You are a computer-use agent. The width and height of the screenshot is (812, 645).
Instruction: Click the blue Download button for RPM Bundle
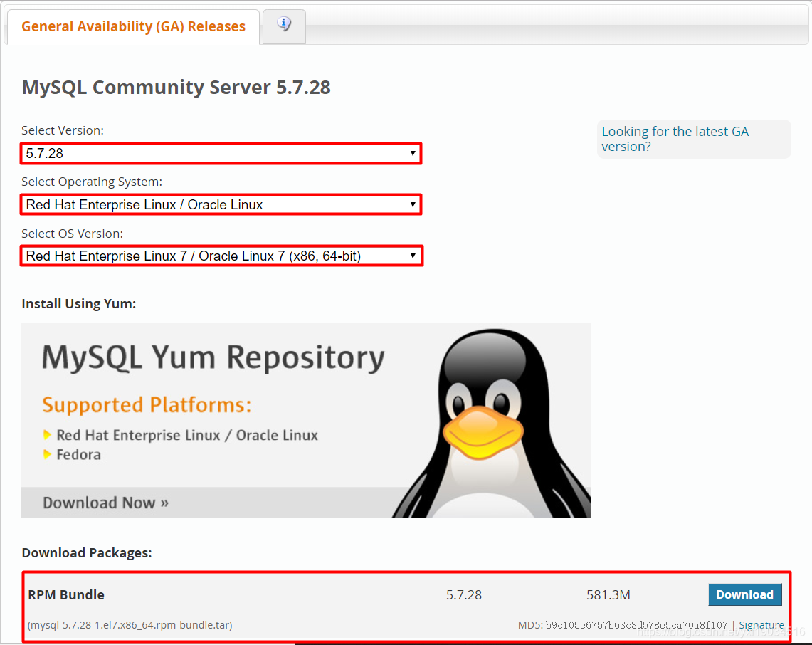744,594
